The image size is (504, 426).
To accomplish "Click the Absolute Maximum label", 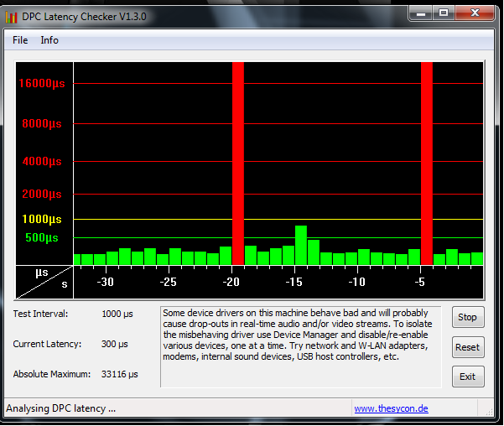I will coord(52,374).
